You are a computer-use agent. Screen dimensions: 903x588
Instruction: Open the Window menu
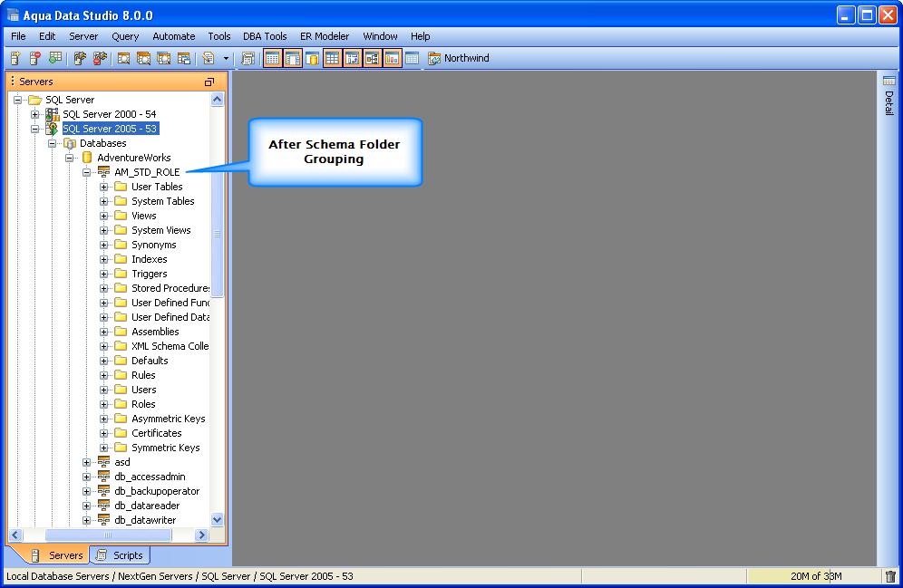coord(380,36)
